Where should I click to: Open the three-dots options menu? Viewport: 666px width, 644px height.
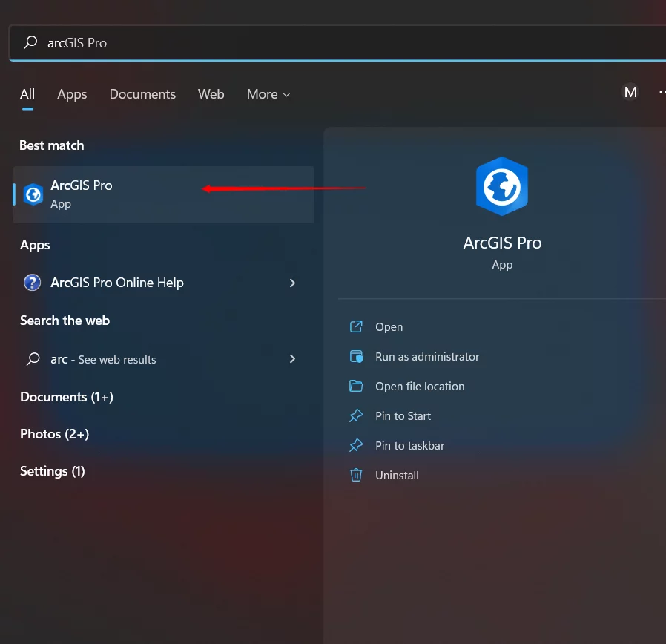coord(662,92)
